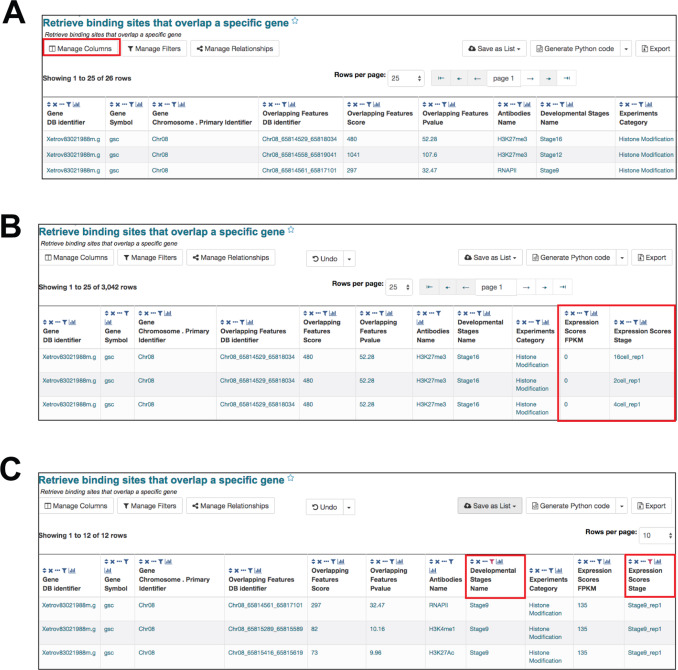Click Manage Columns in panel A
678x670 pixels.
[82, 48]
